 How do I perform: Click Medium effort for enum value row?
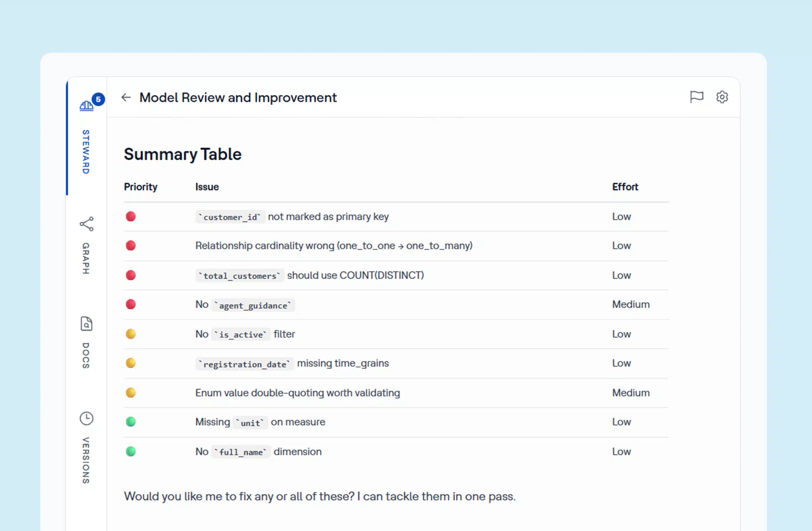[631, 393]
